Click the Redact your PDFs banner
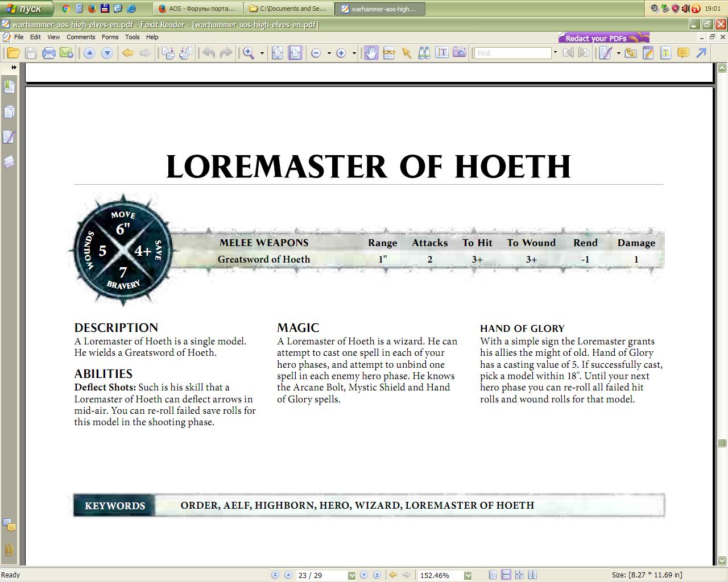Viewport: 728px width, 582px height. pyautogui.click(x=603, y=38)
